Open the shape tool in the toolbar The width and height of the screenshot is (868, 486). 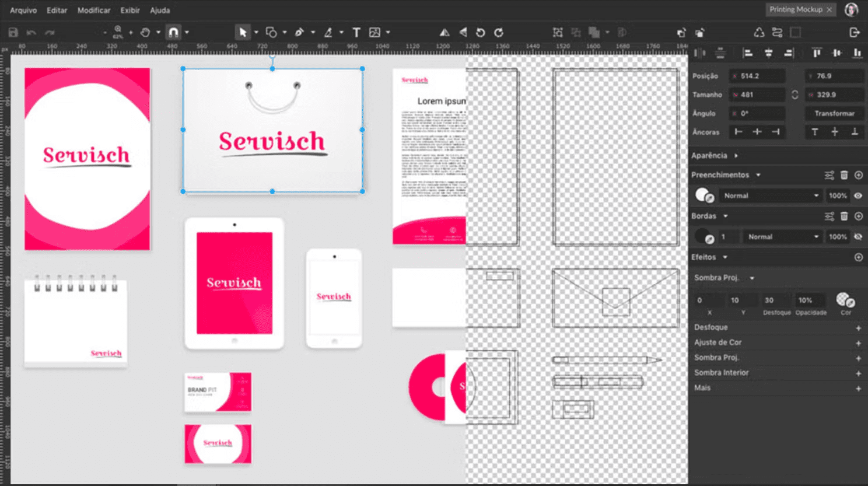pyautogui.click(x=270, y=32)
